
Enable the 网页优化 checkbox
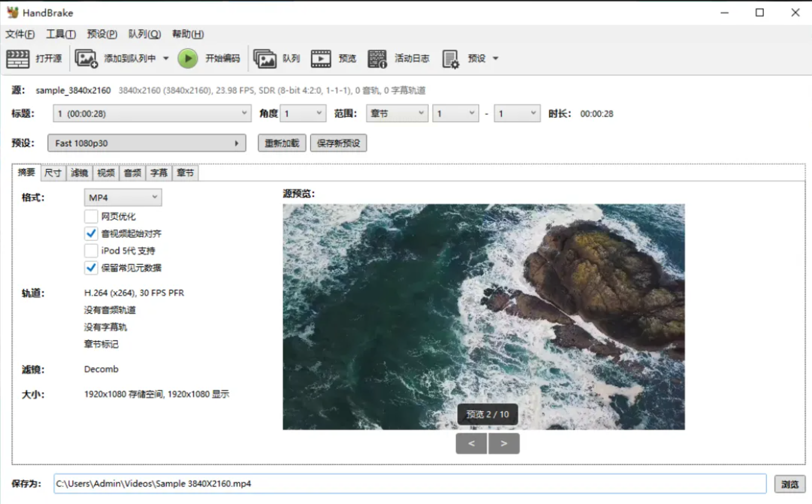pyautogui.click(x=91, y=216)
